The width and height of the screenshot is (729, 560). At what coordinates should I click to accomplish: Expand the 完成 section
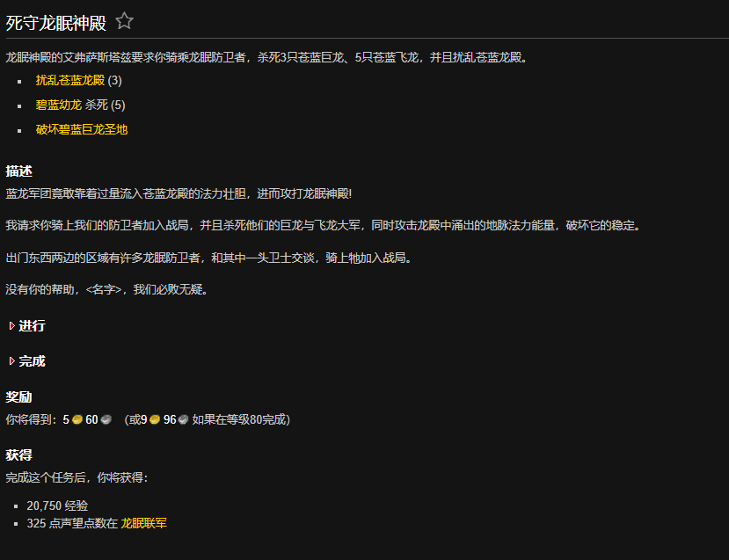(32, 360)
